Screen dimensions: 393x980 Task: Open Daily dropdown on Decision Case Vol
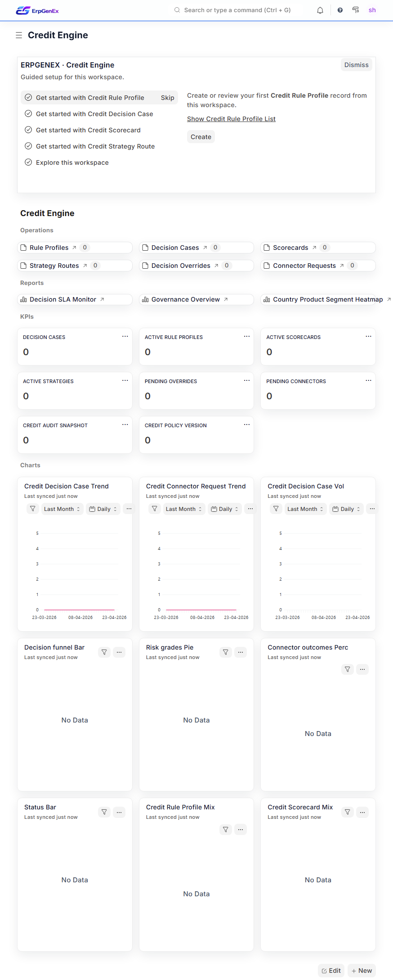click(x=346, y=509)
